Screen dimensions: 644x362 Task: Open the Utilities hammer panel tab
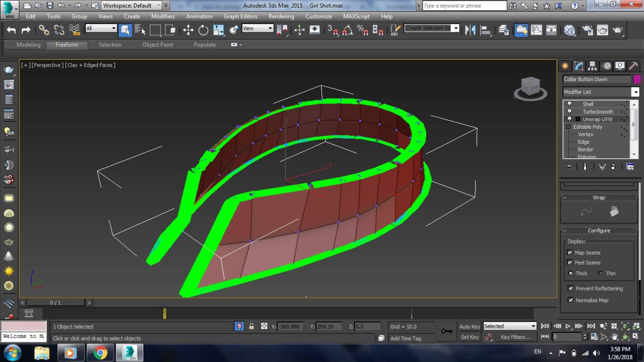coord(633,66)
